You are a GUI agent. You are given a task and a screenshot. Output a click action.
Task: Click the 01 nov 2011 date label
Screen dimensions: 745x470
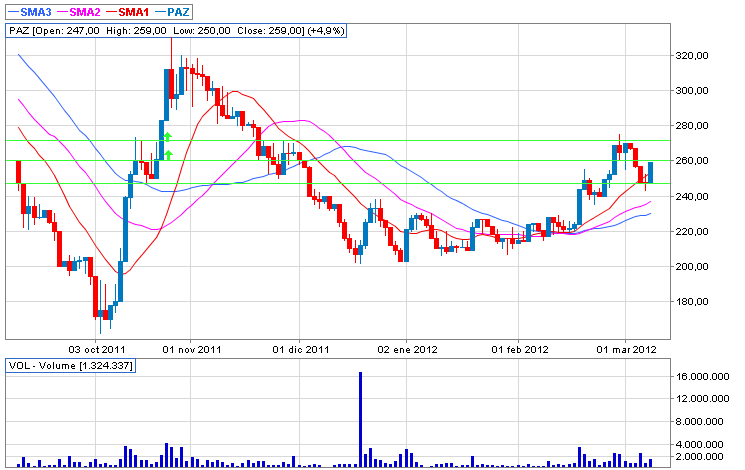coord(192,350)
